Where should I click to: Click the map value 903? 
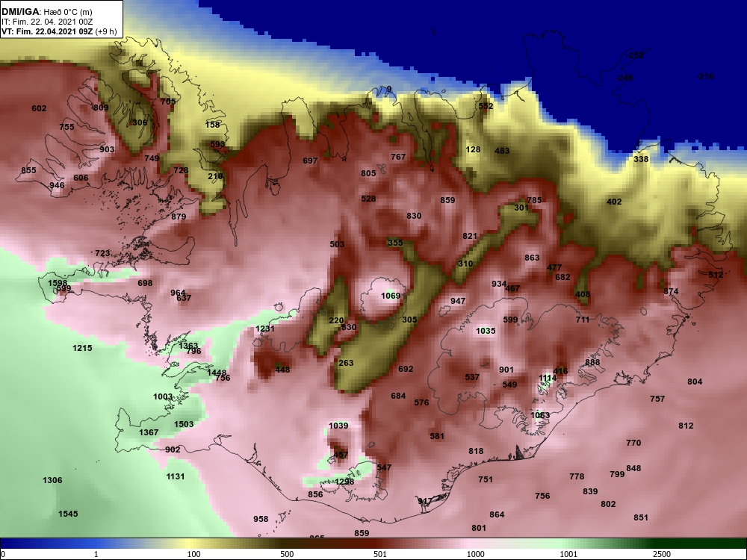107,149
